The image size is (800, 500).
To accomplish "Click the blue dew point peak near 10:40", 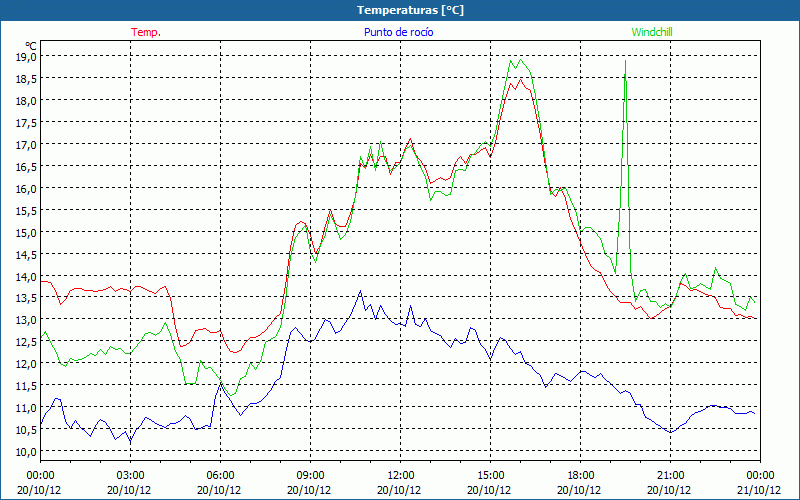I will click(361, 291).
